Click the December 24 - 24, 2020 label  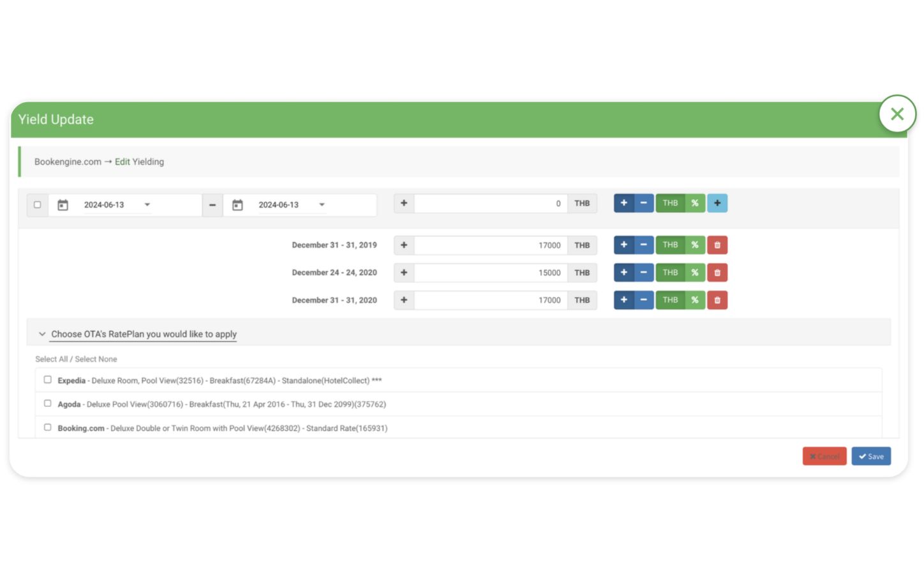click(334, 273)
